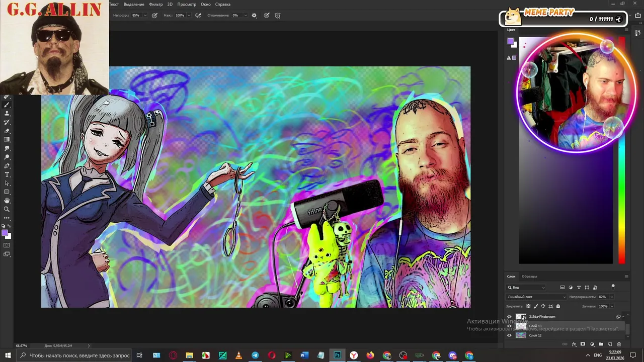
Task: Select the Rounded Rectangle shape tool
Action: (7, 192)
